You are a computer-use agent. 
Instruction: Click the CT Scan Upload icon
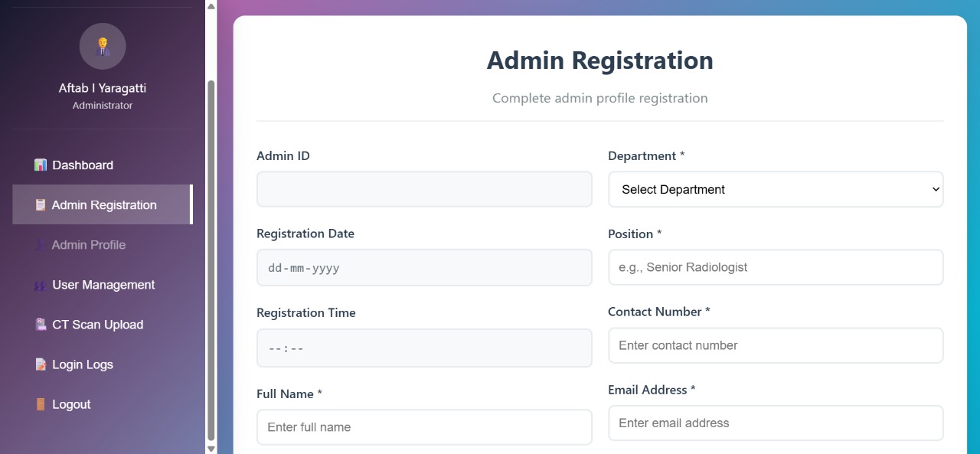(41, 325)
